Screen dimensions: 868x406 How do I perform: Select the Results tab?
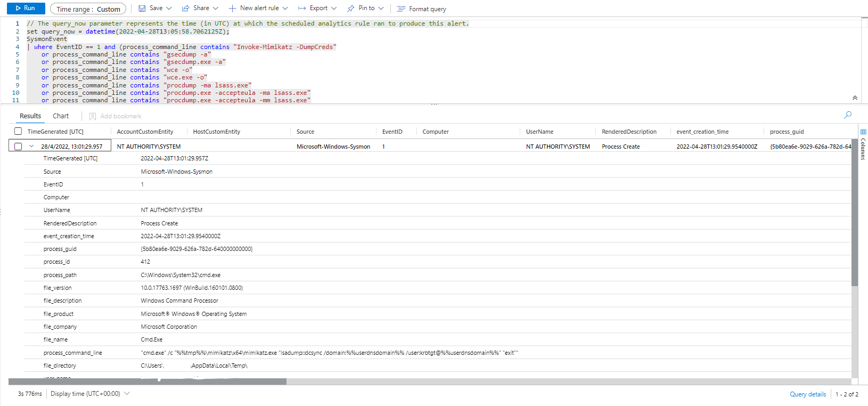coord(30,116)
